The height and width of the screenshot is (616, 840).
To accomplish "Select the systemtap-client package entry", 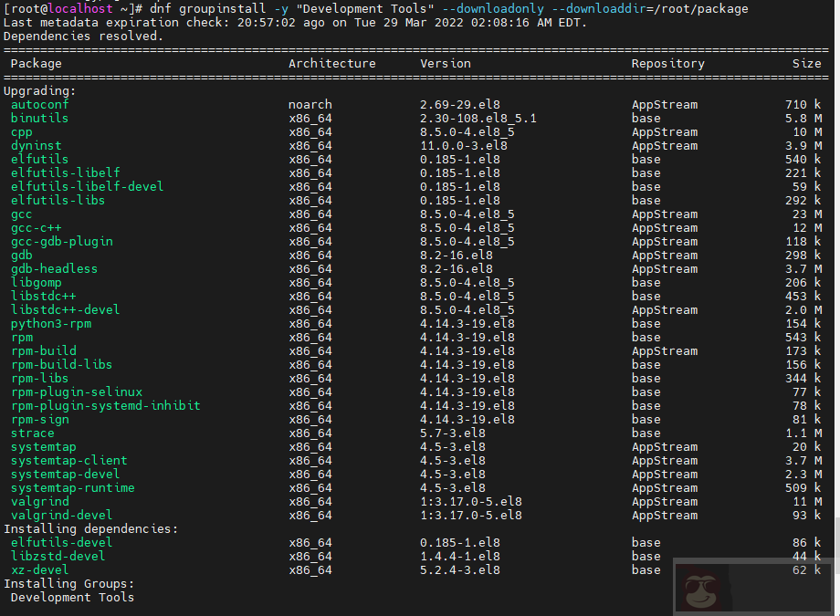I will click(x=68, y=460).
